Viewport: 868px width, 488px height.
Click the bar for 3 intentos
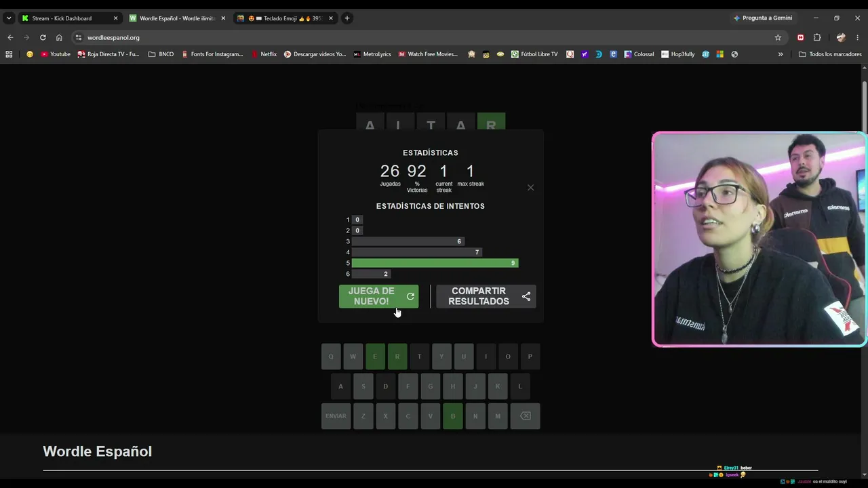408,241
